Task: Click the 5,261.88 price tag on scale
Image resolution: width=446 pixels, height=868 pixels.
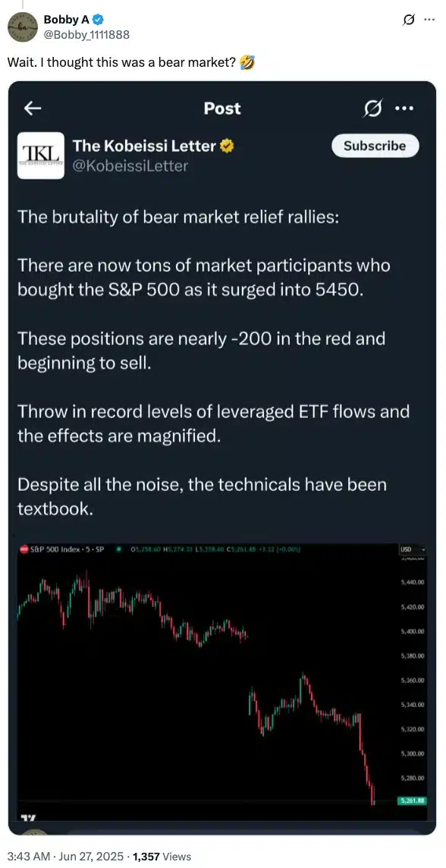Action: click(412, 800)
